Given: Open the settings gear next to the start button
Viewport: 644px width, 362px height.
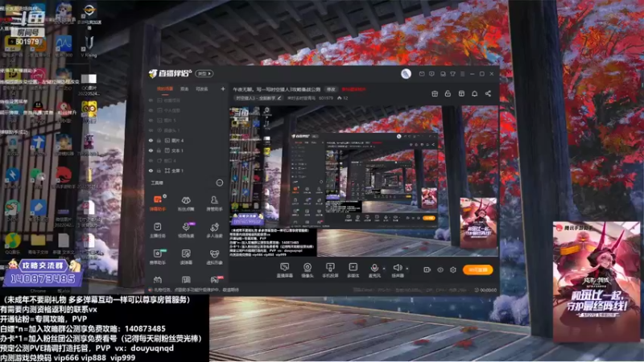Looking at the screenshot, I should coord(453,269).
